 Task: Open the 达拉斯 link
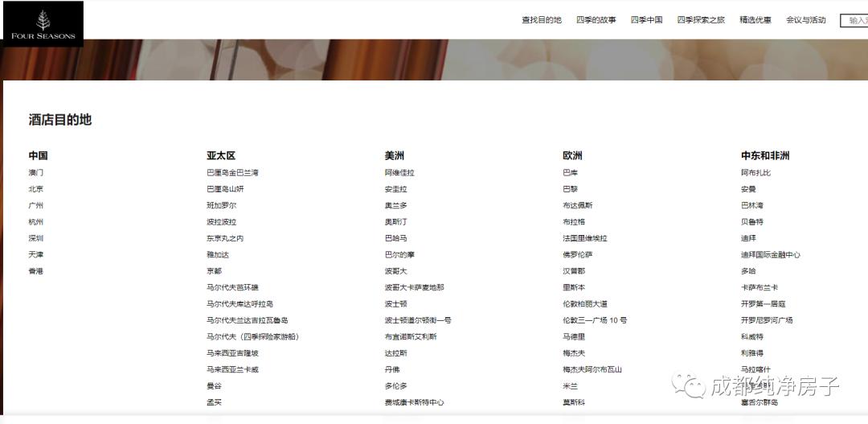tap(395, 353)
